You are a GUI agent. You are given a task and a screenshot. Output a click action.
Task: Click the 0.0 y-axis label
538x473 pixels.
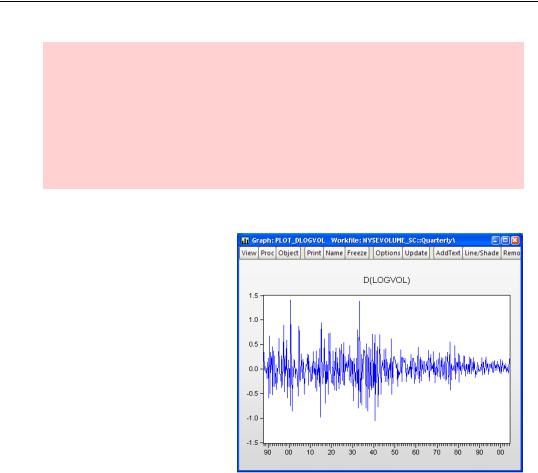[253, 369]
